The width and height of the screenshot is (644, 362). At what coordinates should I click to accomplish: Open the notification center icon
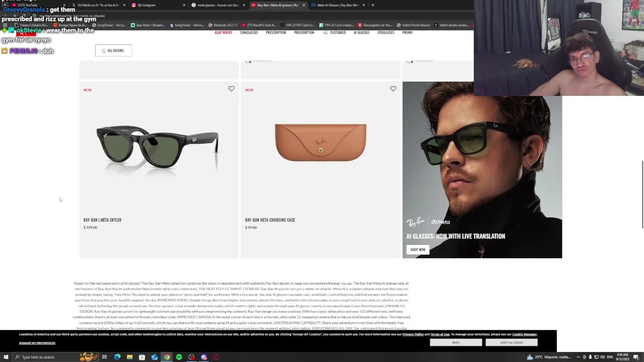[x=636, y=357]
